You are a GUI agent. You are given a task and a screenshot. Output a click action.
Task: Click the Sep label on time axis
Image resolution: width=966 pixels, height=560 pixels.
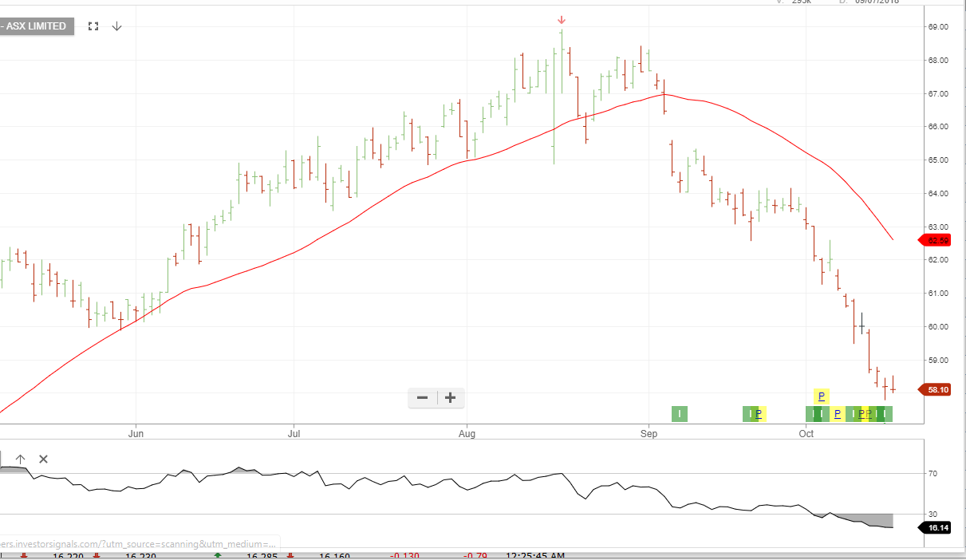click(x=649, y=434)
